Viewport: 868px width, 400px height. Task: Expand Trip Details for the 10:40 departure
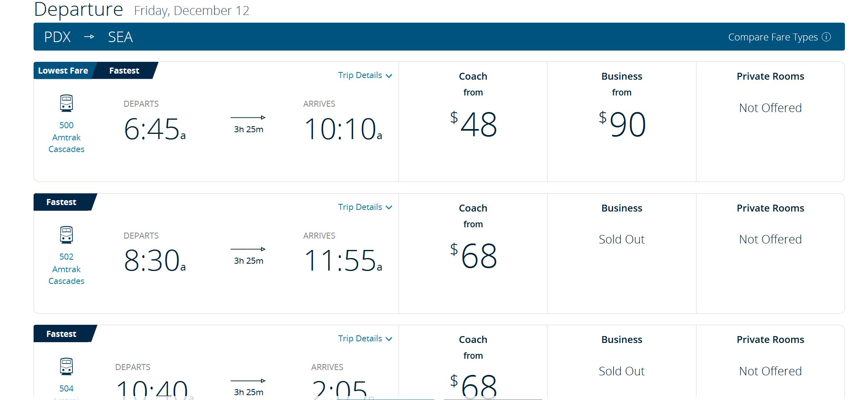pyautogui.click(x=365, y=339)
